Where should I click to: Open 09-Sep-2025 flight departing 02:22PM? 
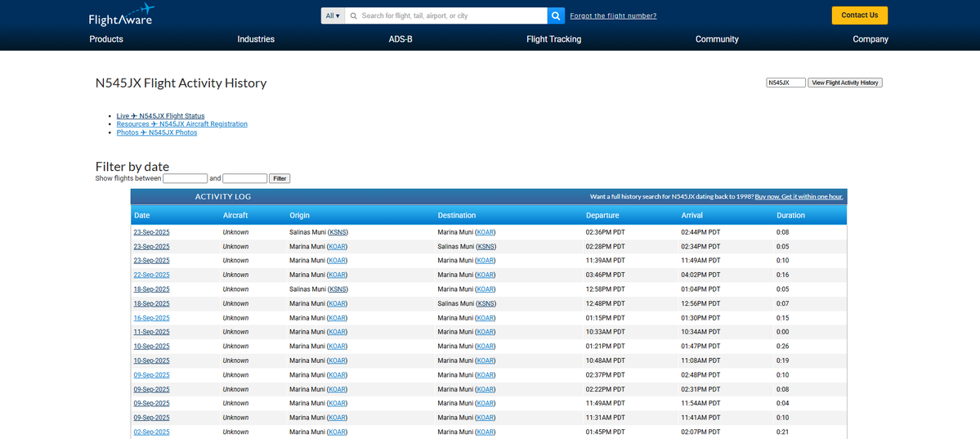[x=151, y=390]
